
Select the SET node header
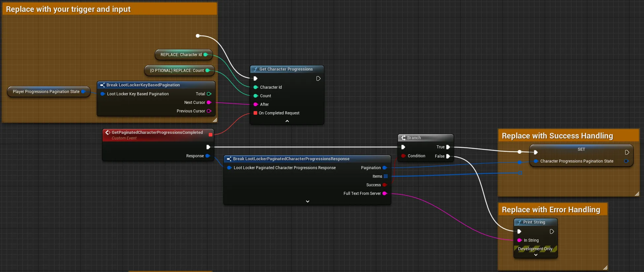coord(581,149)
